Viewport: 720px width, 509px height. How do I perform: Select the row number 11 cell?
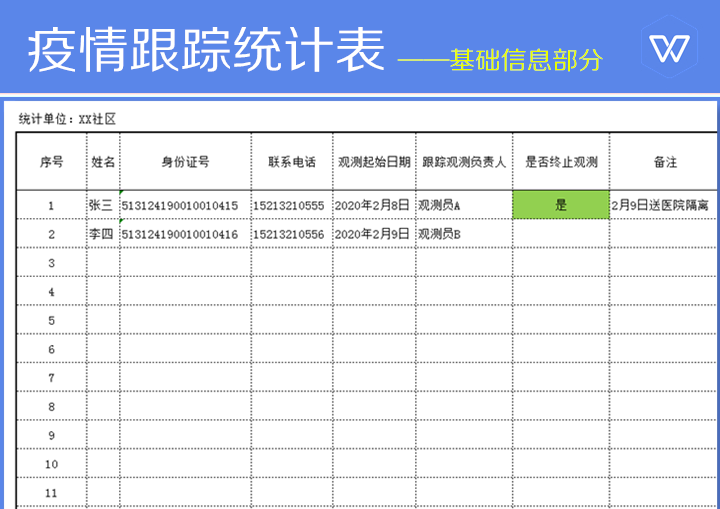point(51,493)
